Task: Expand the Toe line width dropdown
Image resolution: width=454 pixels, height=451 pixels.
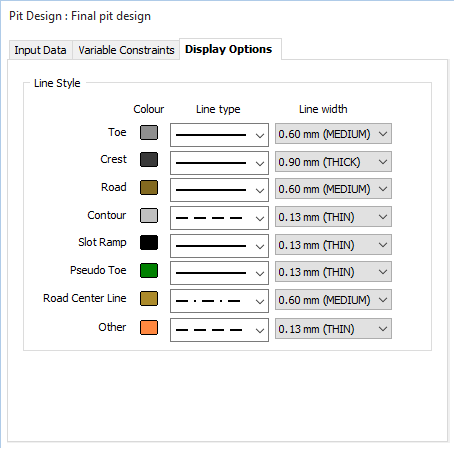Action: pyautogui.click(x=333, y=134)
